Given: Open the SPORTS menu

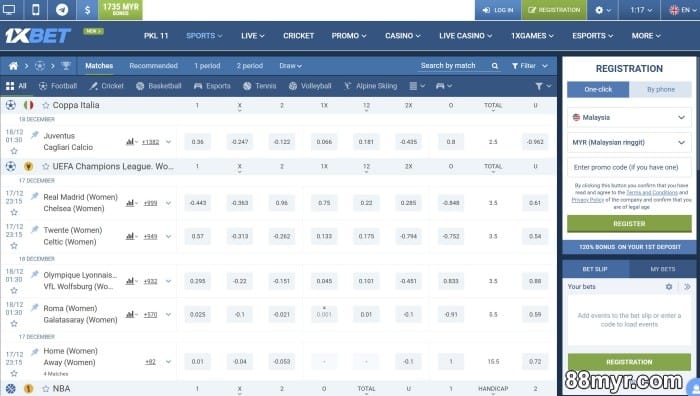Looking at the screenshot, I should [x=204, y=36].
